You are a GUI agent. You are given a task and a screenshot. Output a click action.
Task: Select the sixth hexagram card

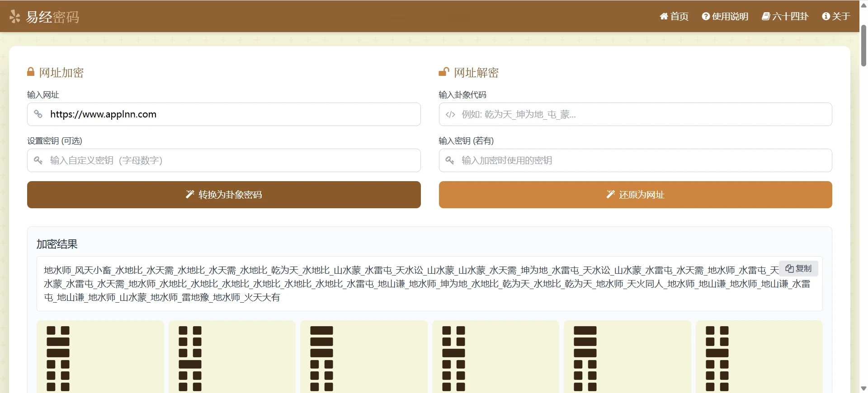759,356
